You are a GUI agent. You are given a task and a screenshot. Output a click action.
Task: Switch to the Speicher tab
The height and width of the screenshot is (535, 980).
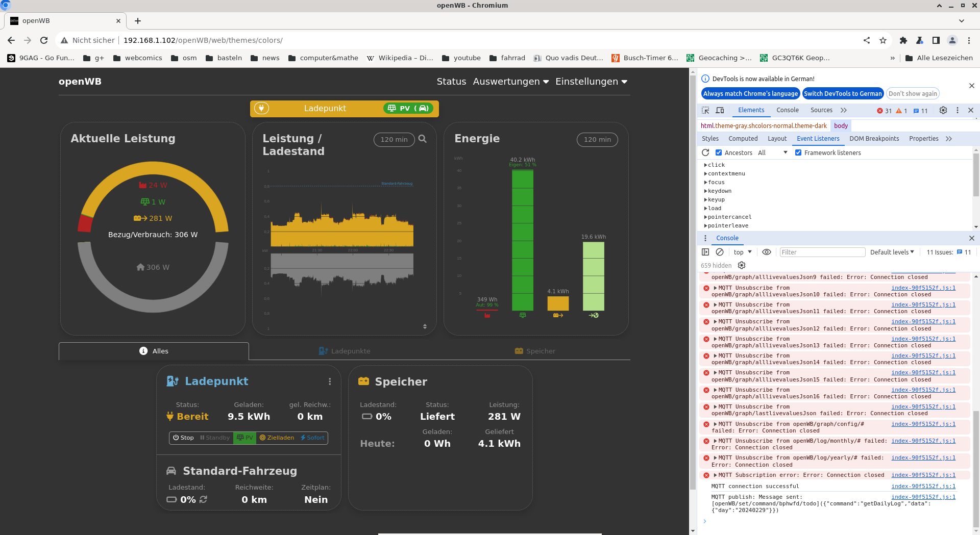coord(534,351)
